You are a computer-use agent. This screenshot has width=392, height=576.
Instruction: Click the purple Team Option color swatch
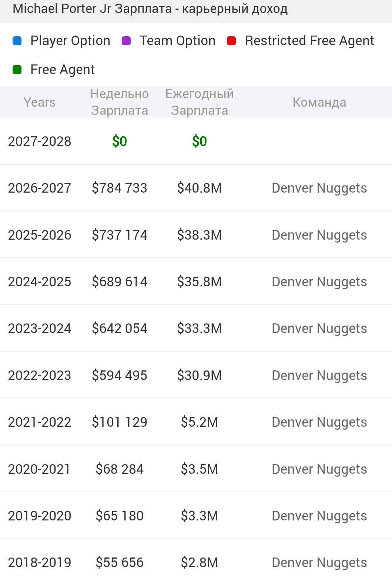126,41
